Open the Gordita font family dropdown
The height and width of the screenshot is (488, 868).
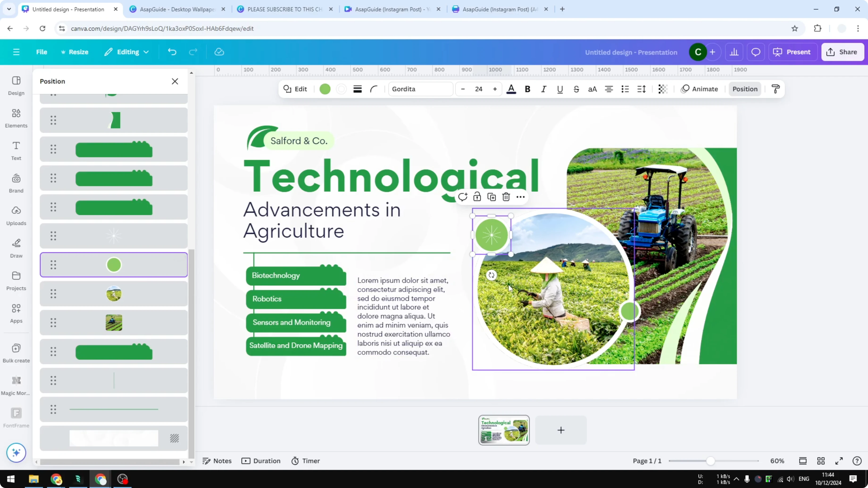click(420, 89)
